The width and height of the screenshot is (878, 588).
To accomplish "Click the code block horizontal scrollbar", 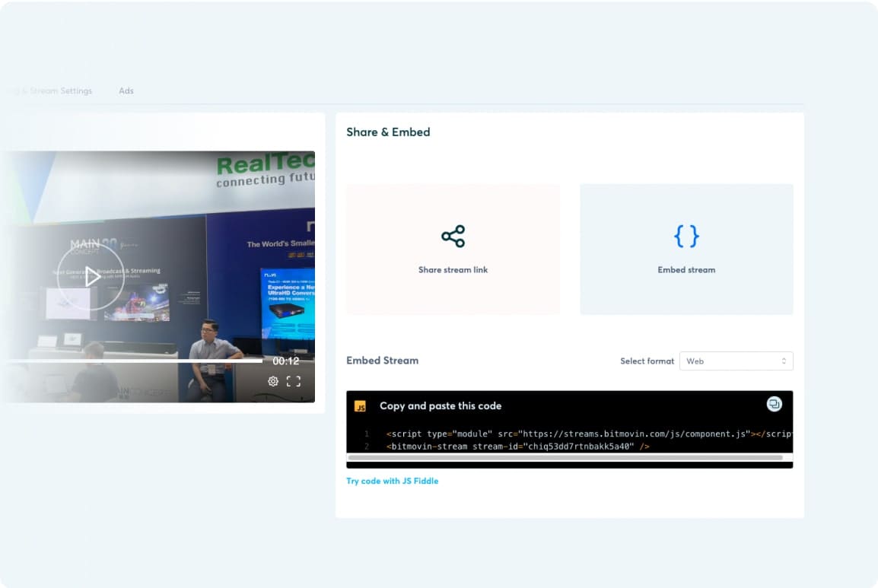I will tap(565, 457).
